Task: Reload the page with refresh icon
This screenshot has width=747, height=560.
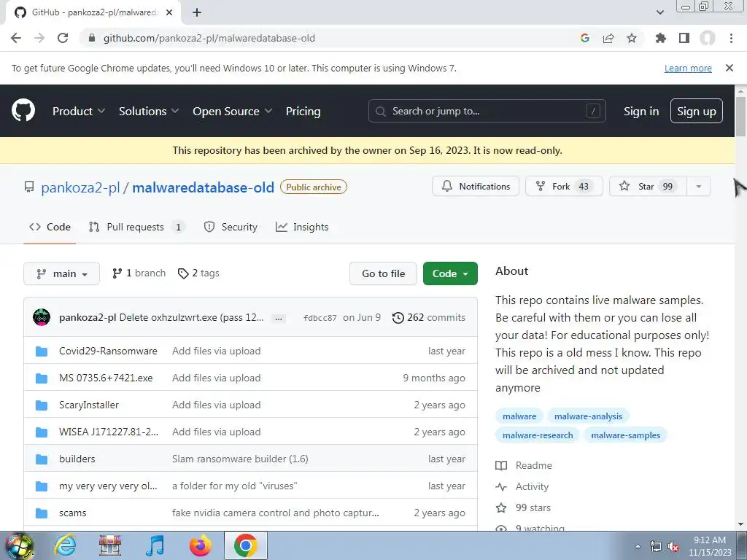Action: [x=63, y=38]
